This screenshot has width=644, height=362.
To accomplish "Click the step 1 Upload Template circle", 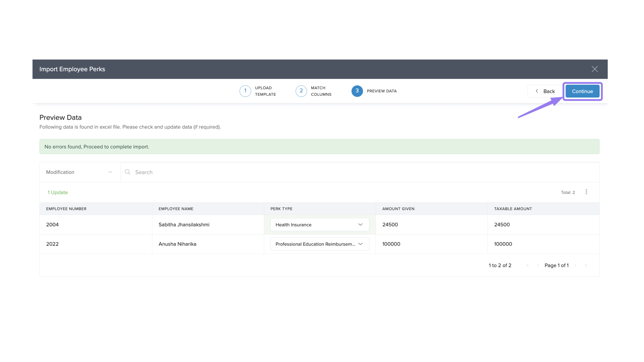I will coord(245,91).
